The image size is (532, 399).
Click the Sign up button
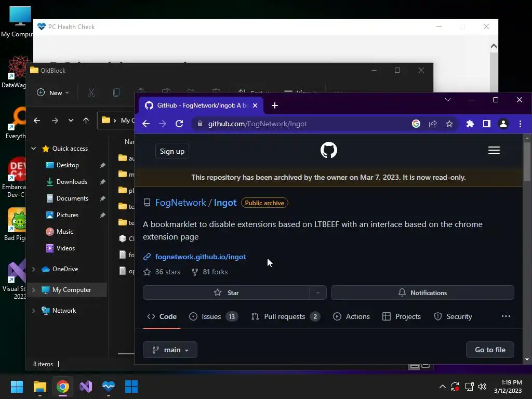(x=172, y=151)
